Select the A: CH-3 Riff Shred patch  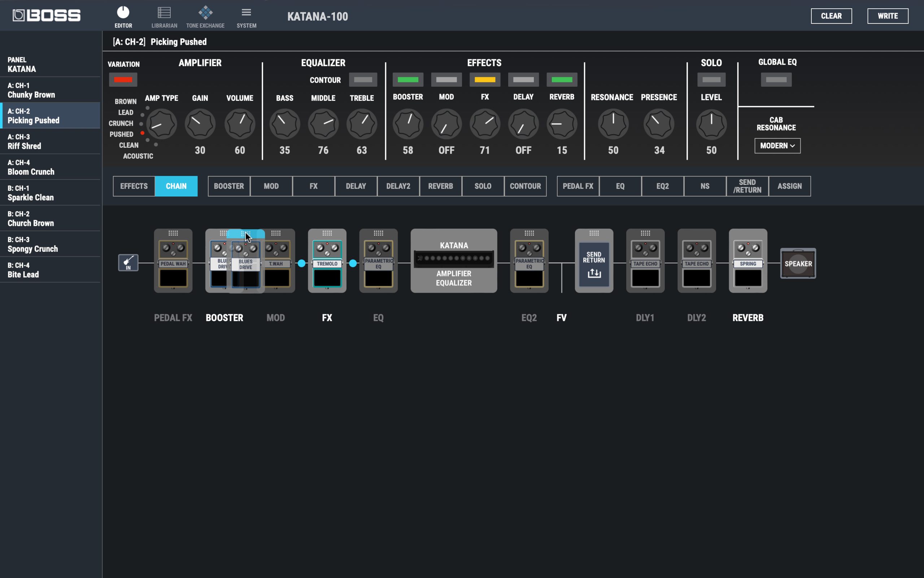tap(50, 142)
